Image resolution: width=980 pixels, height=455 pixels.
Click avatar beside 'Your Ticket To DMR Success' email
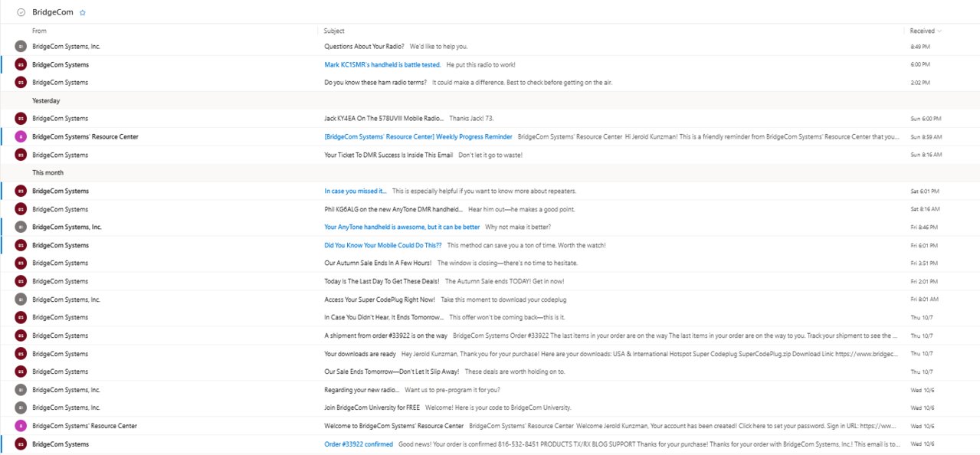(x=21, y=155)
